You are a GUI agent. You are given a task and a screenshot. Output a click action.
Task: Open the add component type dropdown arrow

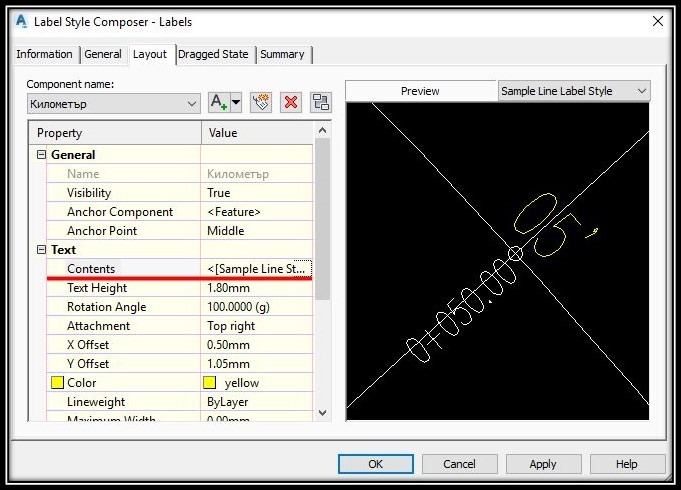click(x=236, y=103)
